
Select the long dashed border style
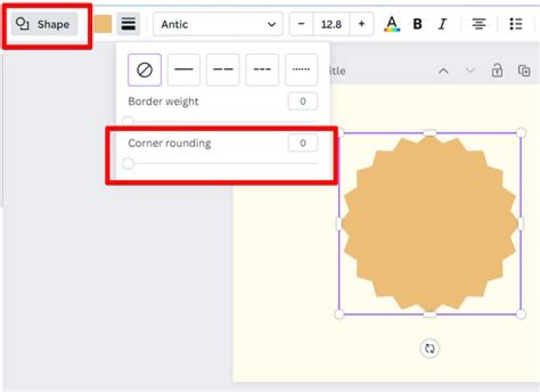pyautogui.click(x=223, y=70)
